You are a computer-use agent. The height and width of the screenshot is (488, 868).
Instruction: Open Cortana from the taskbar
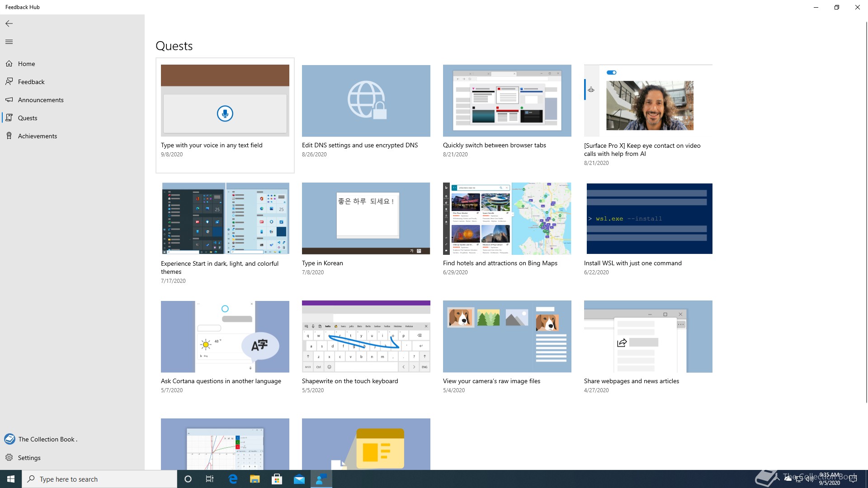click(188, 479)
